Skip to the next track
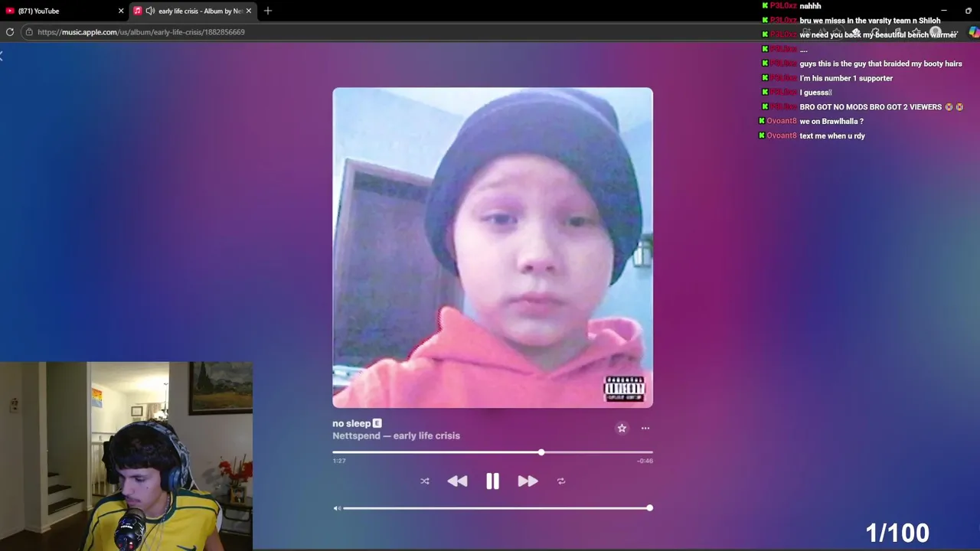This screenshot has height=551, width=980. tap(528, 481)
